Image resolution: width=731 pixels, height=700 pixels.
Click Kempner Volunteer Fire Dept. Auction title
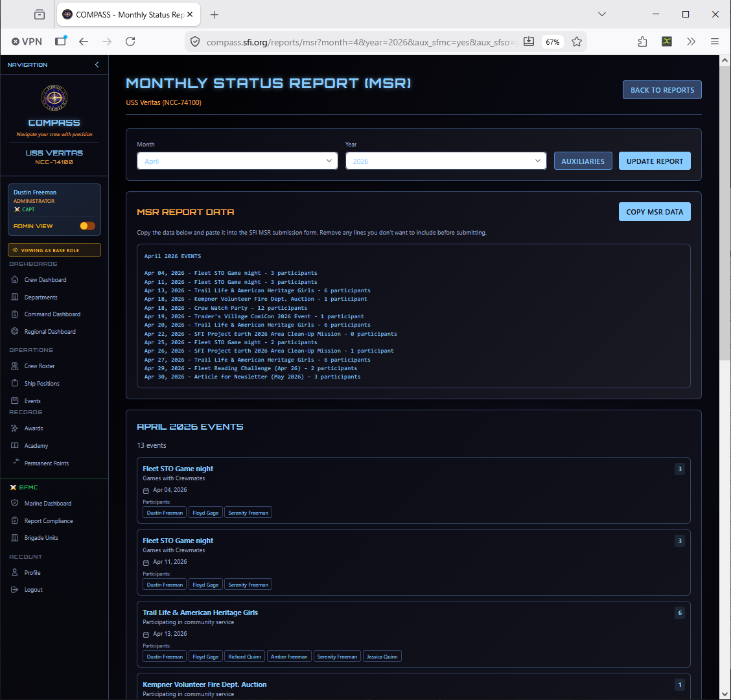pyautogui.click(x=205, y=684)
